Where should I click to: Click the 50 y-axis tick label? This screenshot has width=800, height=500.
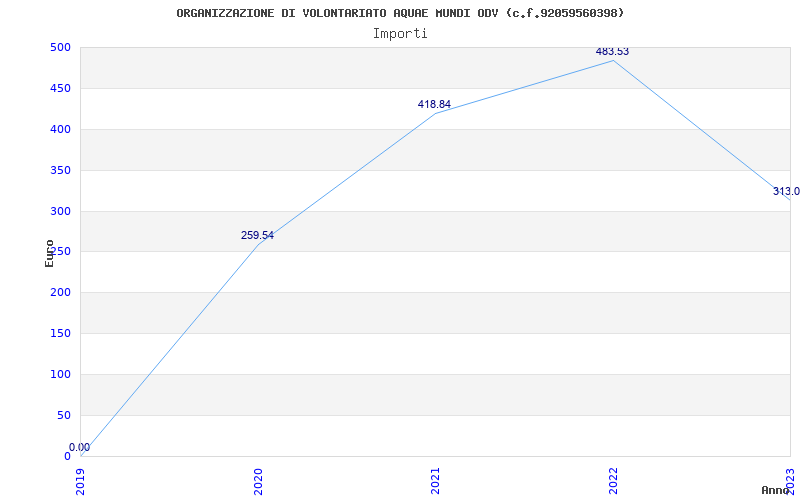pyautogui.click(x=64, y=415)
